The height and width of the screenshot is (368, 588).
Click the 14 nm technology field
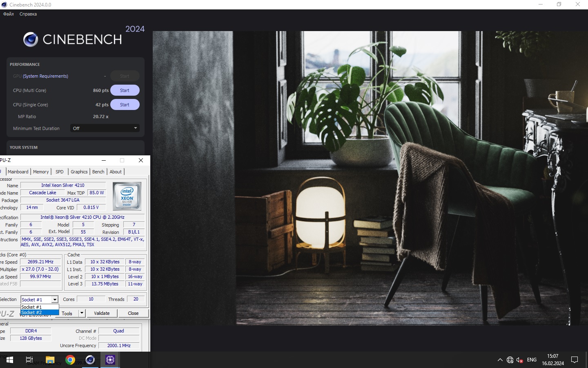click(32, 207)
